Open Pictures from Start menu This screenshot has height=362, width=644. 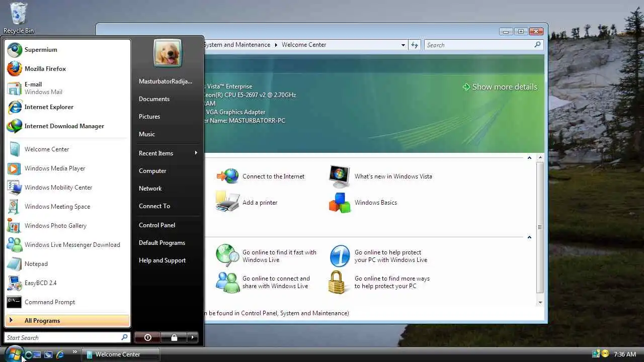point(168,117)
